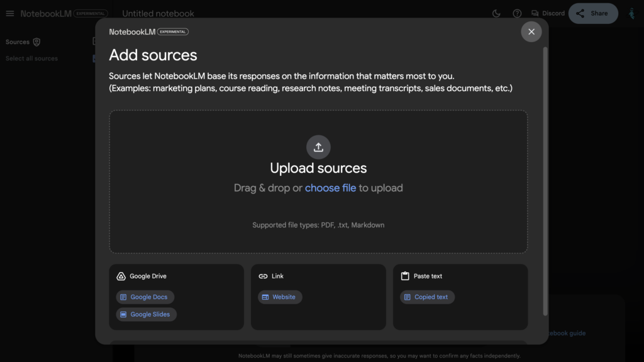Click the "choose file" link
The height and width of the screenshot is (362, 644).
[330, 188]
